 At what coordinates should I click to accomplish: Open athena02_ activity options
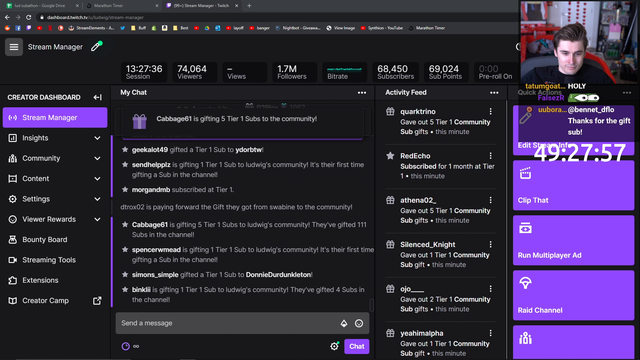[x=491, y=200]
